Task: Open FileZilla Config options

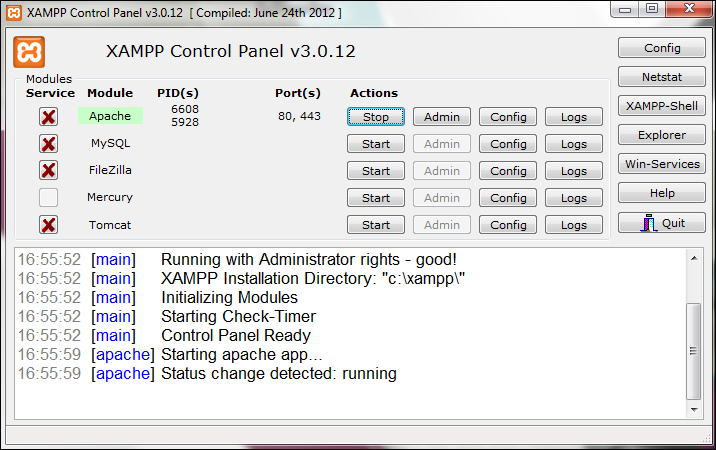Action: coord(508,171)
